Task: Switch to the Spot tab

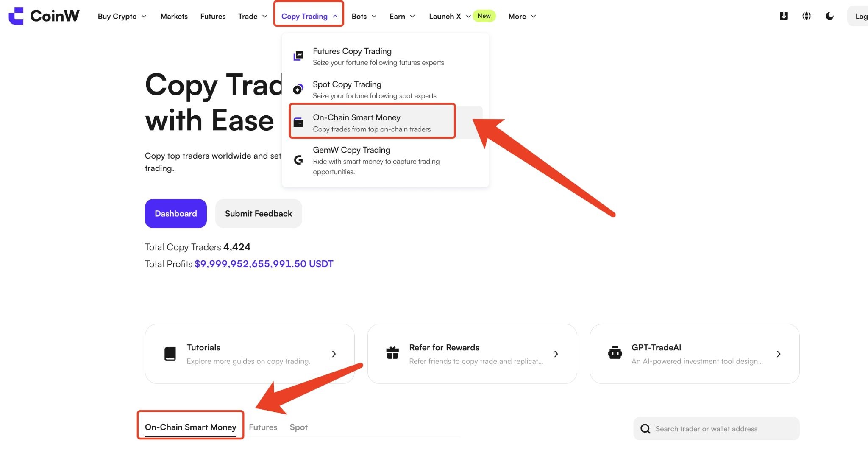Action: pyautogui.click(x=299, y=427)
